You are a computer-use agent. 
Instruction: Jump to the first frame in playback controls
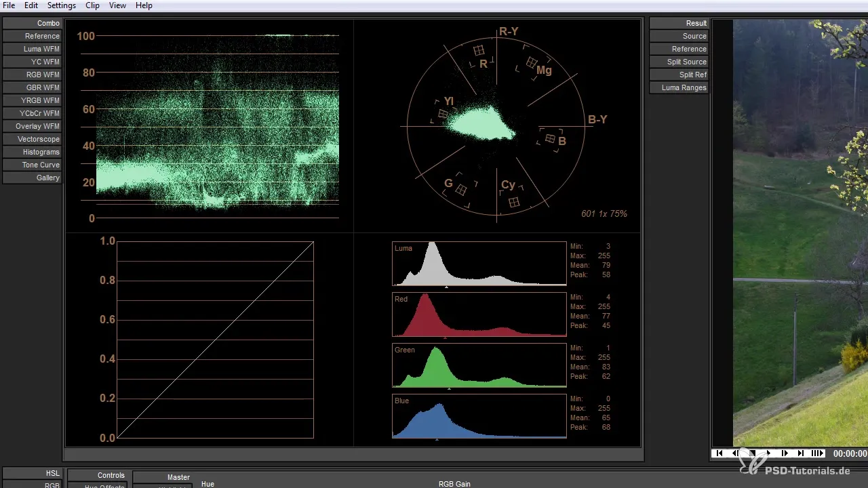719,453
